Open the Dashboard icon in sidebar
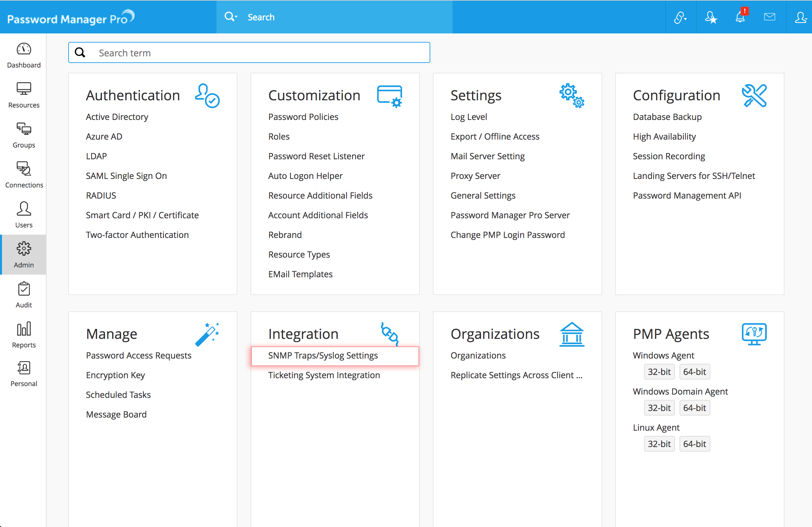 24,54
